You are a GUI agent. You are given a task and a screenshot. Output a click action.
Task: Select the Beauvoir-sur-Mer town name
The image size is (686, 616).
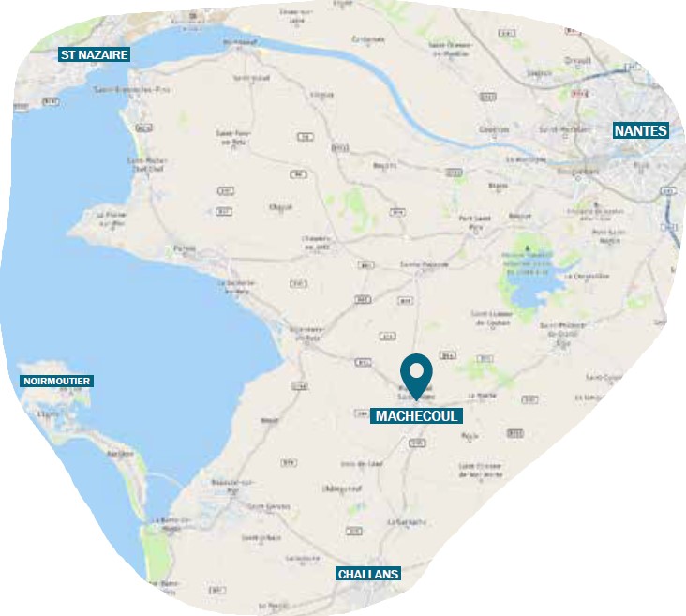tap(232, 485)
